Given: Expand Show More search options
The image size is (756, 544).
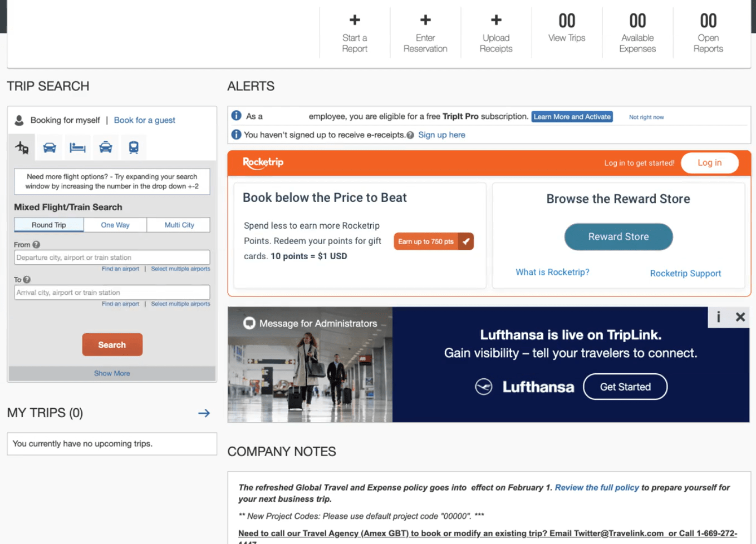Looking at the screenshot, I should [112, 373].
